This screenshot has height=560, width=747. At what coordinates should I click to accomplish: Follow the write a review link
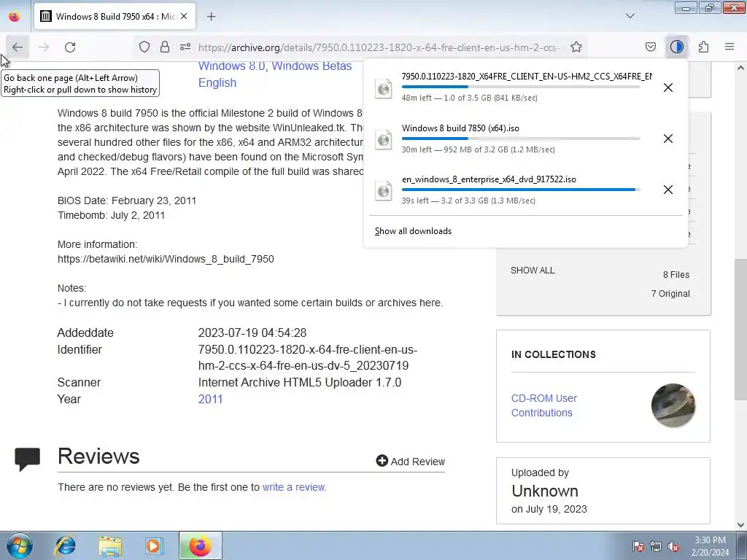pos(294,487)
